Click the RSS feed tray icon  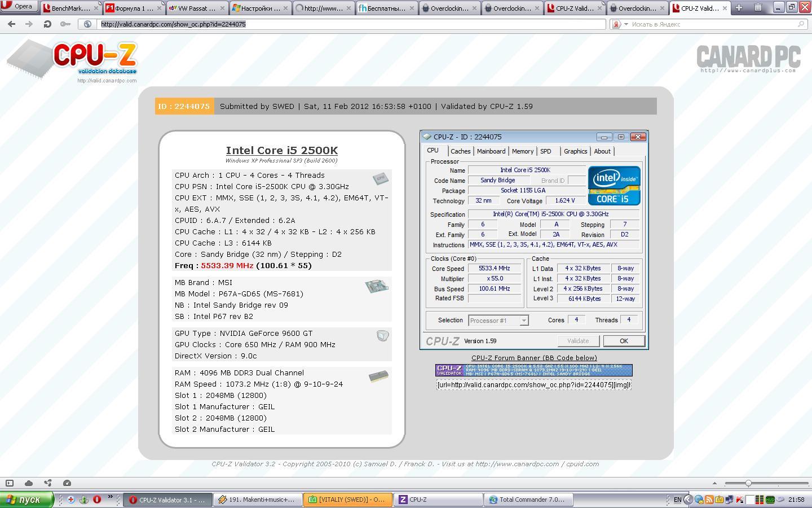pos(709,500)
